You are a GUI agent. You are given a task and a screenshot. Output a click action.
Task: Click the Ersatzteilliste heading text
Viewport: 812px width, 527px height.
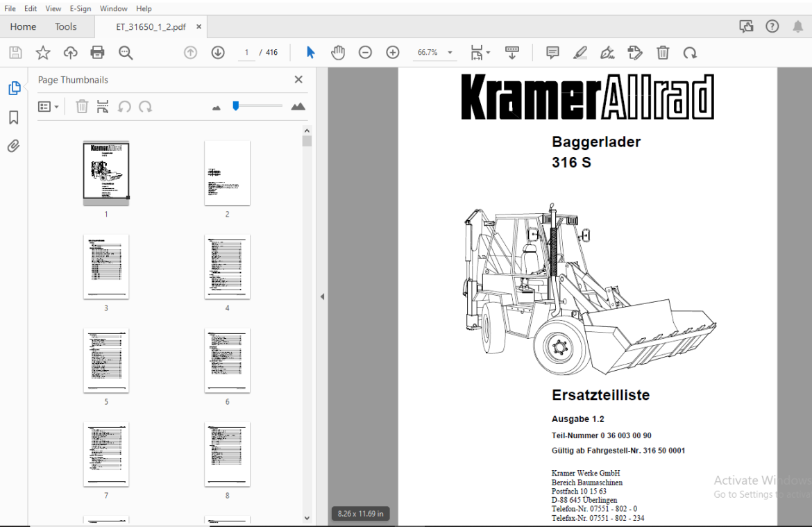coord(601,395)
